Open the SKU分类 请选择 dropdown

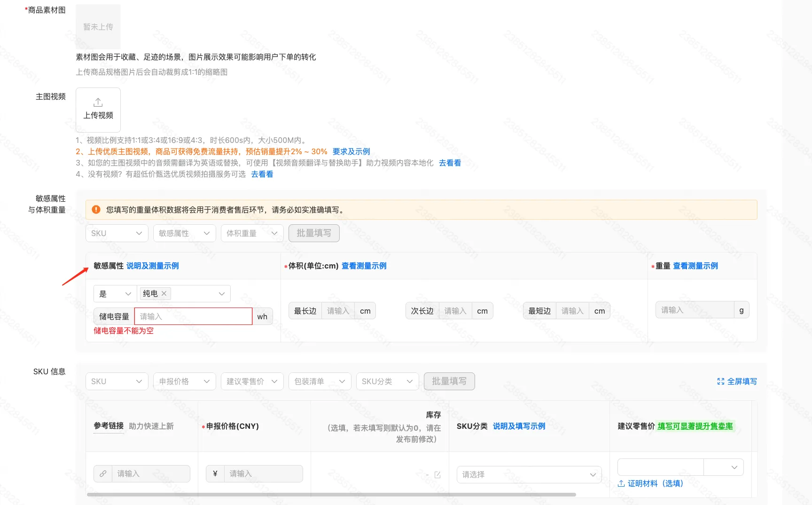tap(529, 474)
